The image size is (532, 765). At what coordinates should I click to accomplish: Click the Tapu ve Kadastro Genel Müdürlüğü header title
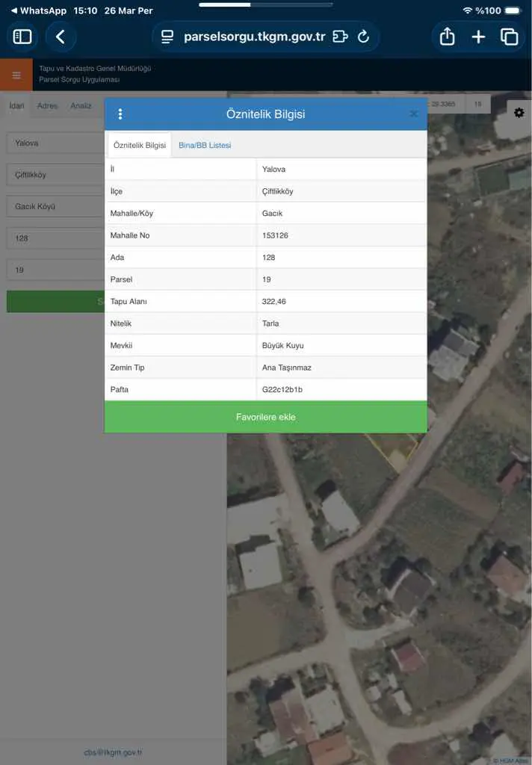95,68
